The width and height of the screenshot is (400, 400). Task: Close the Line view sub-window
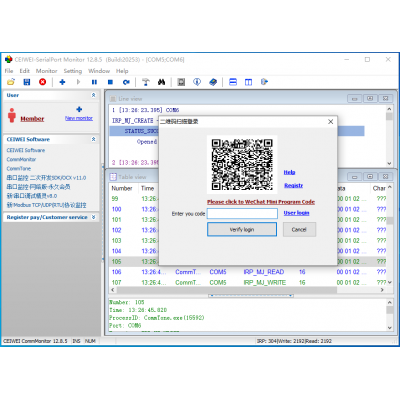coord(385,99)
